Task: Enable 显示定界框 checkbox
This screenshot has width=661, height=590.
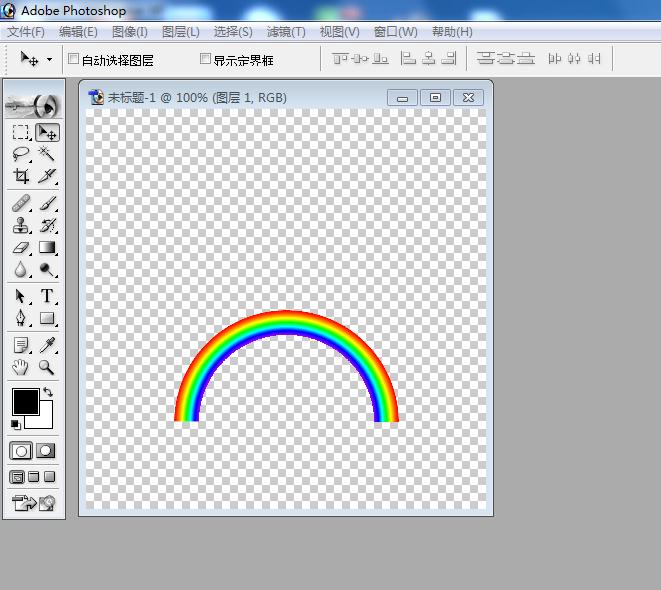Action: 205,59
